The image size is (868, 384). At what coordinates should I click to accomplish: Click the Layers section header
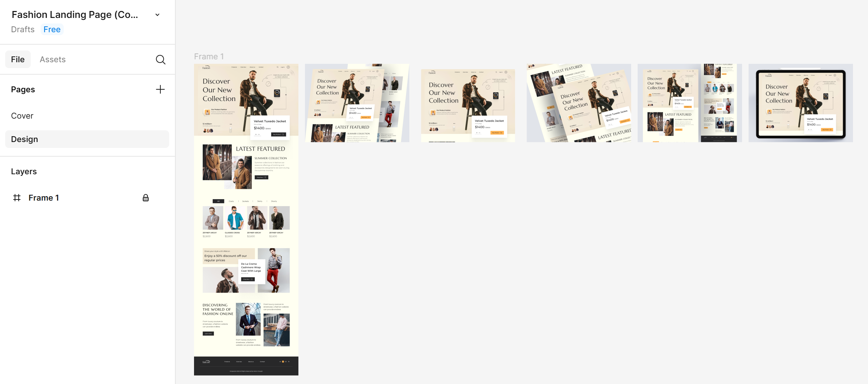tap(24, 172)
